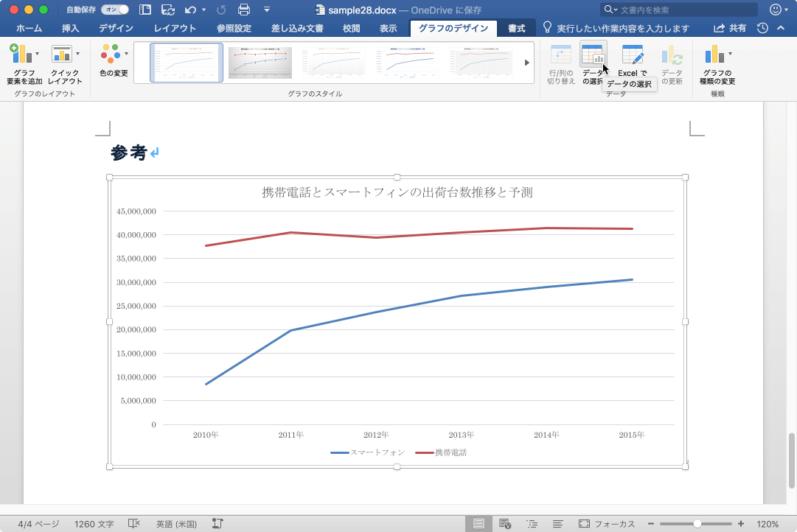Click Change Chart Type (グラフの種類の変更) icon

[714, 54]
